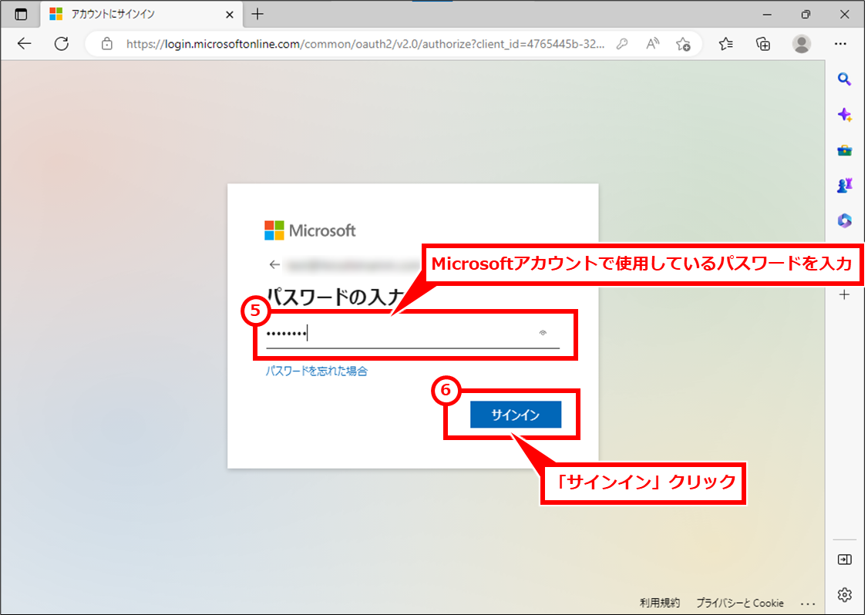Image resolution: width=868 pixels, height=615 pixels.
Task: Open Microsoft 365 sidebar icon
Action: (844, 220)
